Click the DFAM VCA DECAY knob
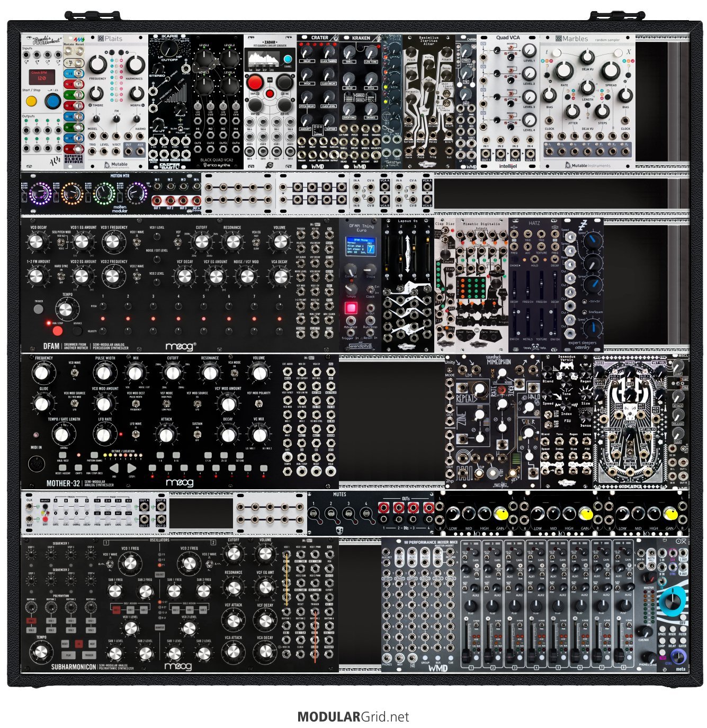The image size is (707, 728). (x=280, y=276)
